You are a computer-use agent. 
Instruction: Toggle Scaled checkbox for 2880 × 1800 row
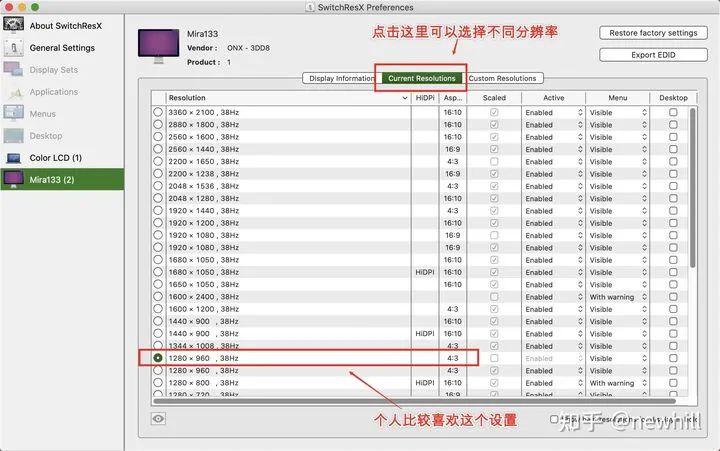click(494, 124)
